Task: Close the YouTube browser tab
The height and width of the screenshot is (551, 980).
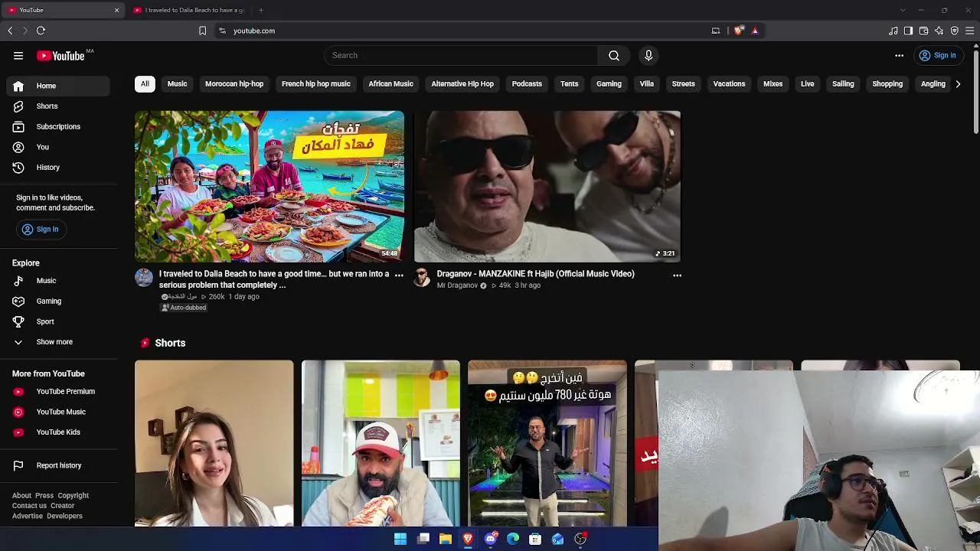Action: (x=116, y=10)
